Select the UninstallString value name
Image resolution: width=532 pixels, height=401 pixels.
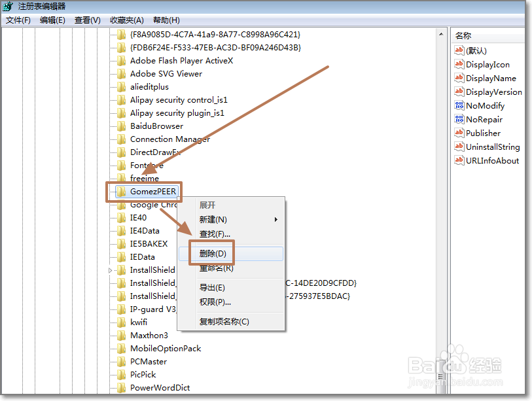pyautogui.click(x=493, y=147)
